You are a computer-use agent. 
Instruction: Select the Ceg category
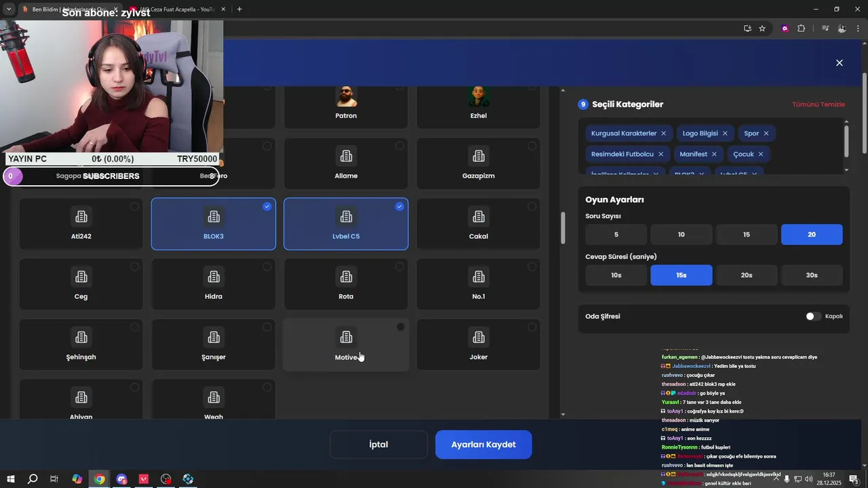[81, 285]
